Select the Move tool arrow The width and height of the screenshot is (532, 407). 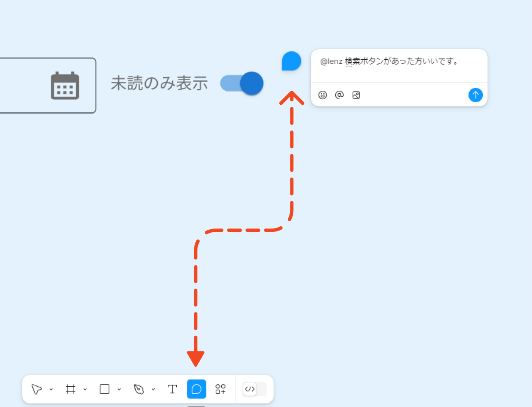(37, 389)
